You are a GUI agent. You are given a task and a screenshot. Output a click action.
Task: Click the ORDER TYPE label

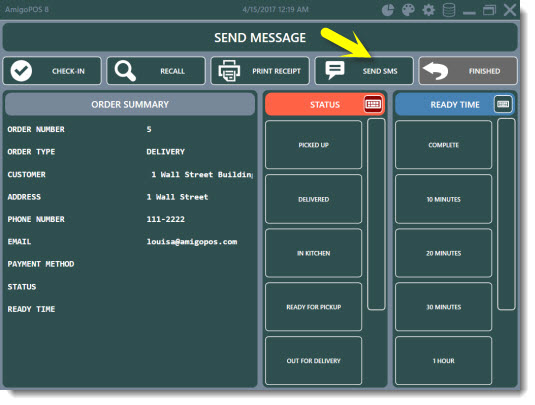pos(31,151)
